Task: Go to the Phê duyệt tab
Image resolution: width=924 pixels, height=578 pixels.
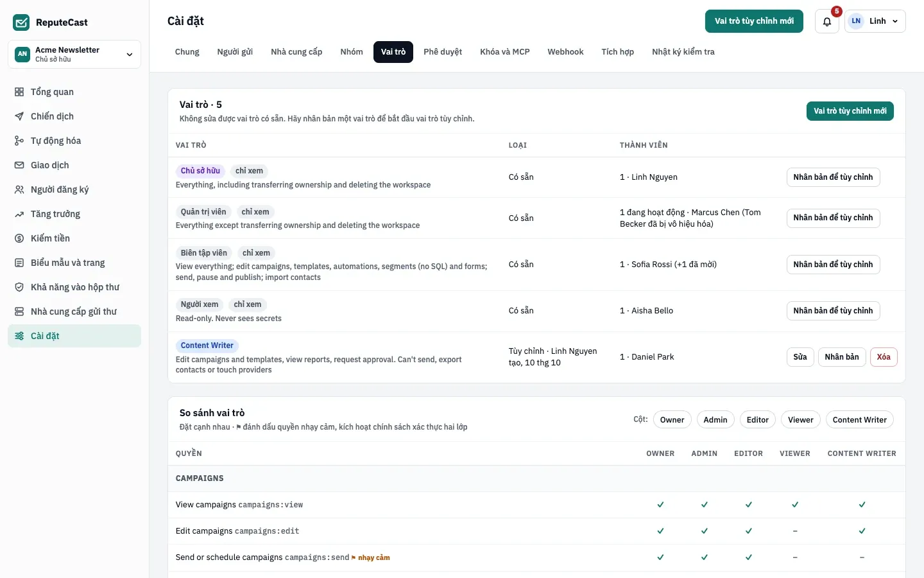Action: [x=443, y=52]
